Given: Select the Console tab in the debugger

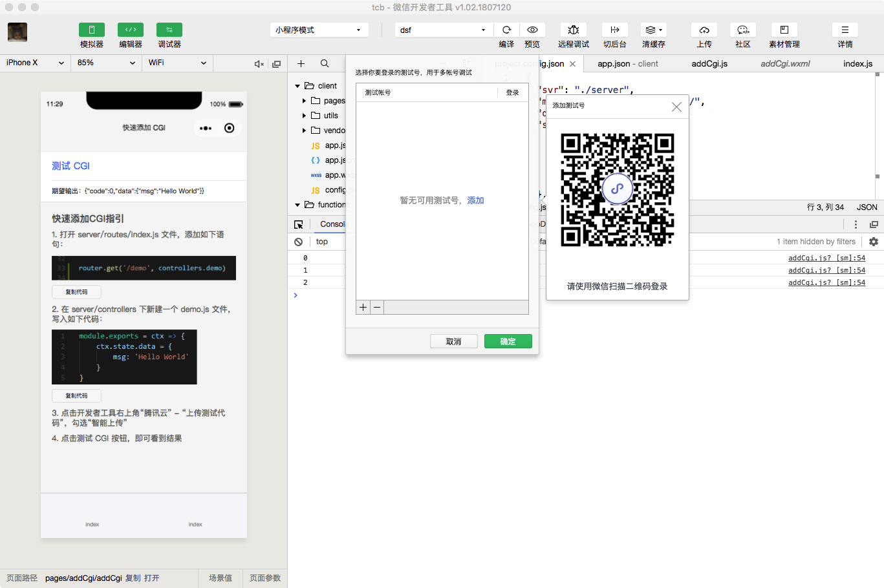Looking at the screenshot, I should tap(333, 224).
